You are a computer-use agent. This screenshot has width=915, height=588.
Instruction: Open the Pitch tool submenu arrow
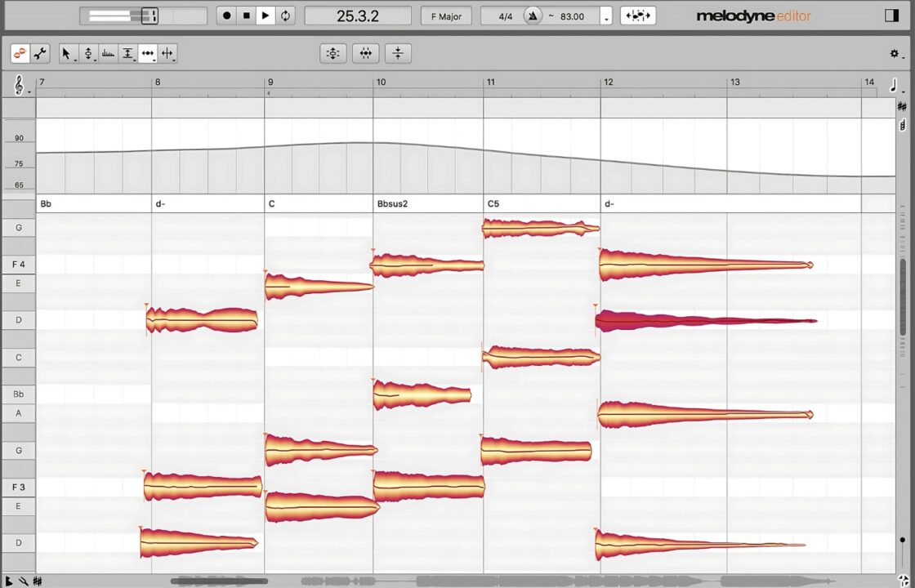pyautogui.click(x=95, y=60)
